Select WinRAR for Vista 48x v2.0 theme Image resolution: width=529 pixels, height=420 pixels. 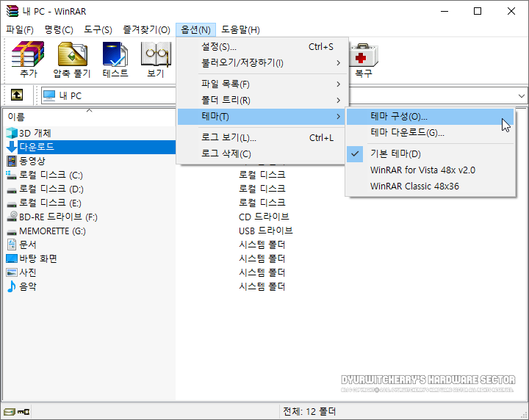(430, 170)
